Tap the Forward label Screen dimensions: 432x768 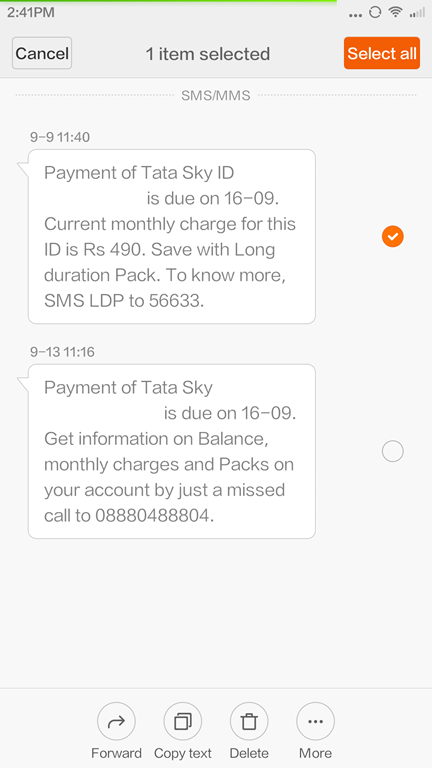(x=116, y=753)
